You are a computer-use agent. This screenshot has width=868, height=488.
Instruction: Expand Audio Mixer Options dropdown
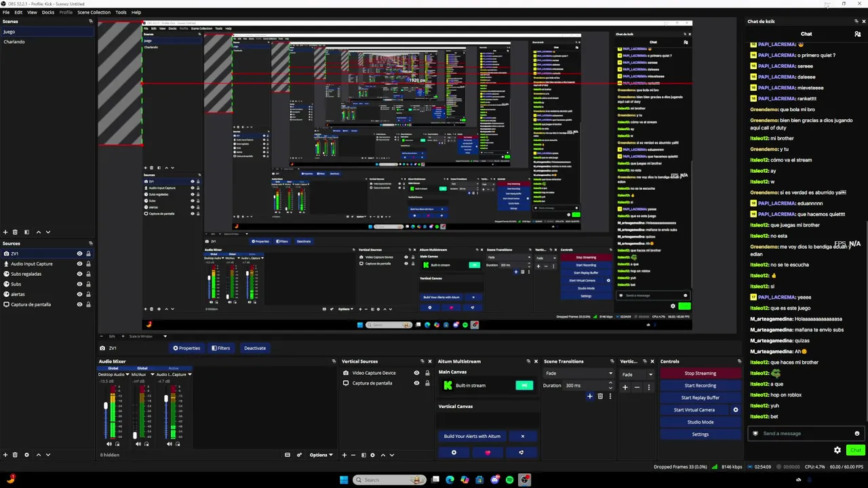click(321, 455)
